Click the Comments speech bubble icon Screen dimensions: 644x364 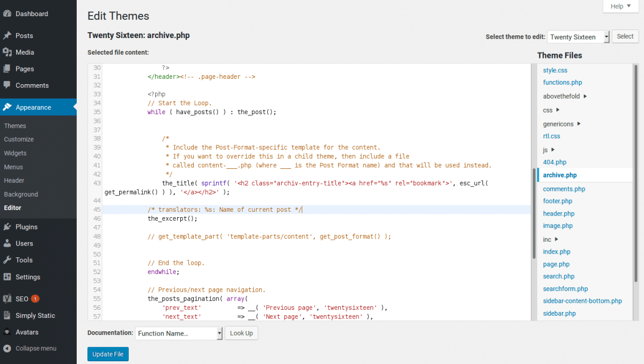8,85
